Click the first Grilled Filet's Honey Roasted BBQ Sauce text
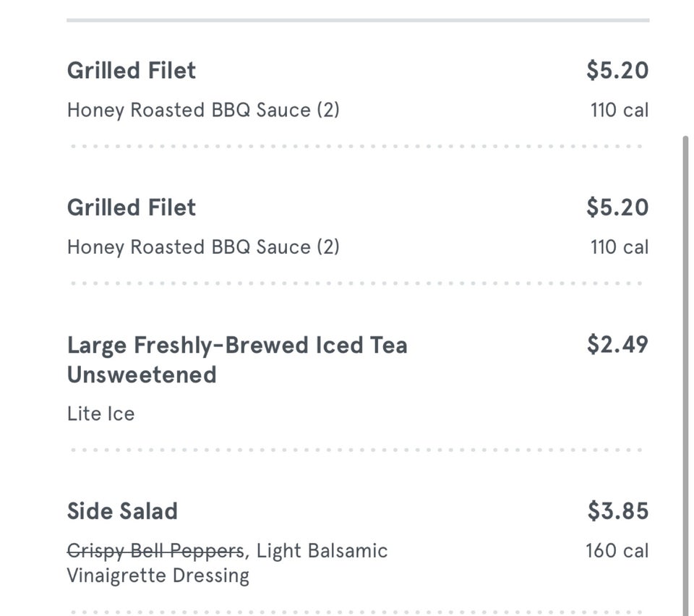The height and width of the screenshot is (616, 694). point(202,111)
